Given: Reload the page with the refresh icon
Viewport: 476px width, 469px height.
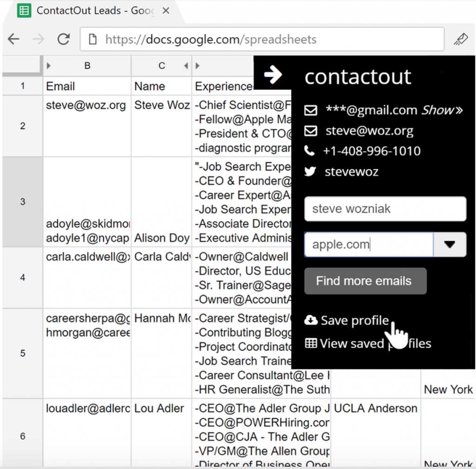Looking at the screenshot, I should point(64,39).
